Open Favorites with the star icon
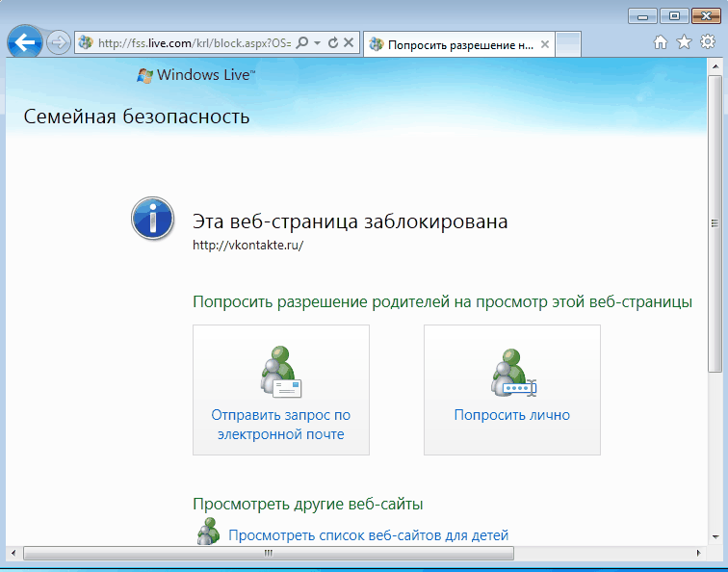 coord(684,42)
